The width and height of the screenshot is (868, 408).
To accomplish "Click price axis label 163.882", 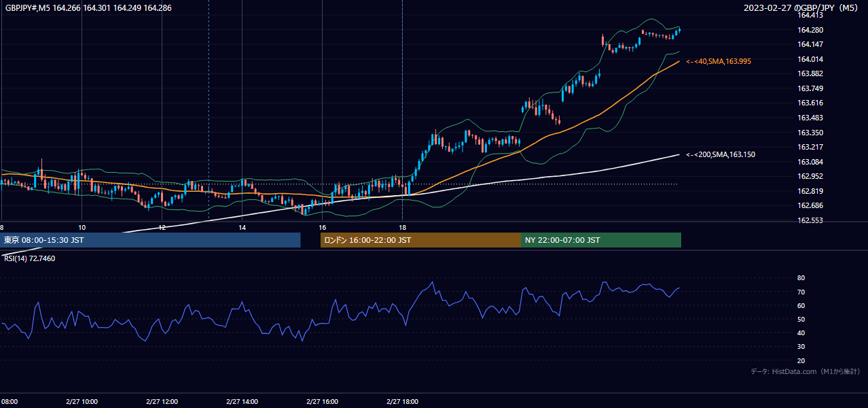I will (810, 73).
